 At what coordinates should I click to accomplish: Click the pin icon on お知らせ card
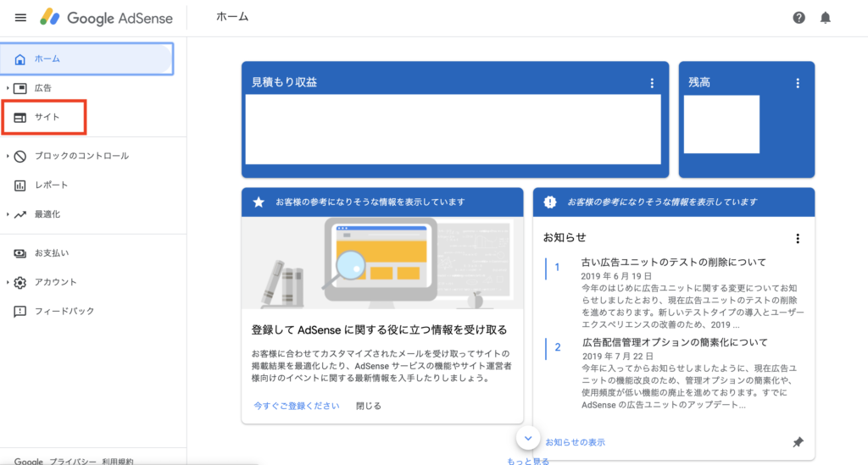coord(798,442)
